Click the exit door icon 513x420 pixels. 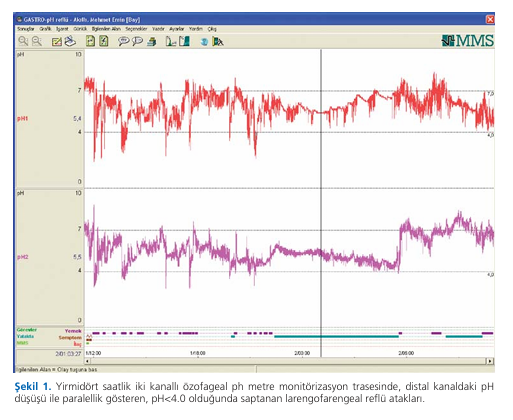(218, 41)
